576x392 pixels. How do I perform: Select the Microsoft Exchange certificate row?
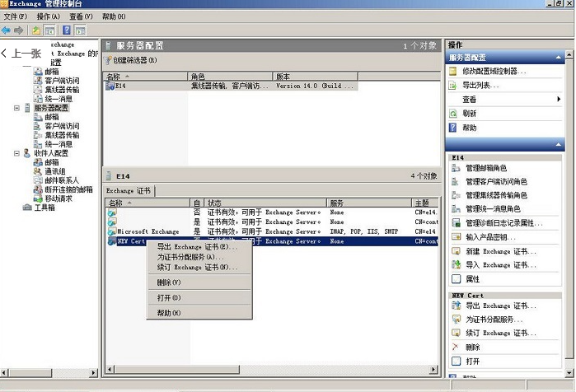272,231
